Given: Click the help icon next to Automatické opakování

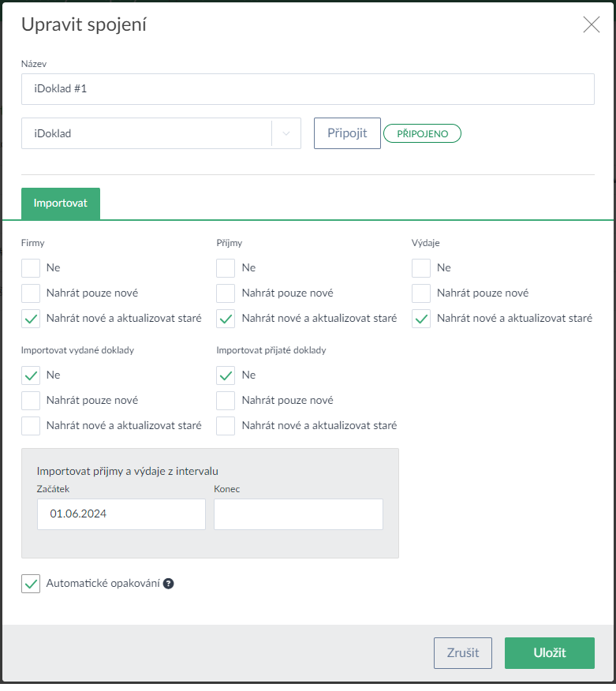Looking at the screenshot, I should point(168,585).
